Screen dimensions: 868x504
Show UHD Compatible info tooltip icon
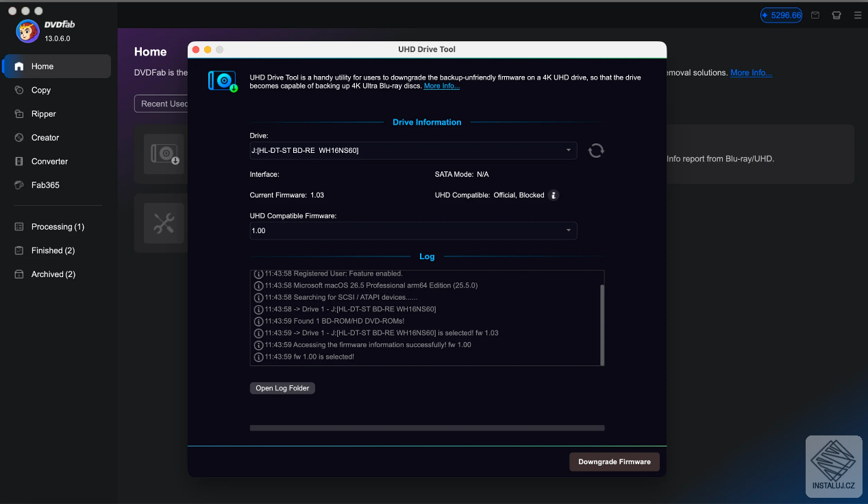click(x=554, y=195)
